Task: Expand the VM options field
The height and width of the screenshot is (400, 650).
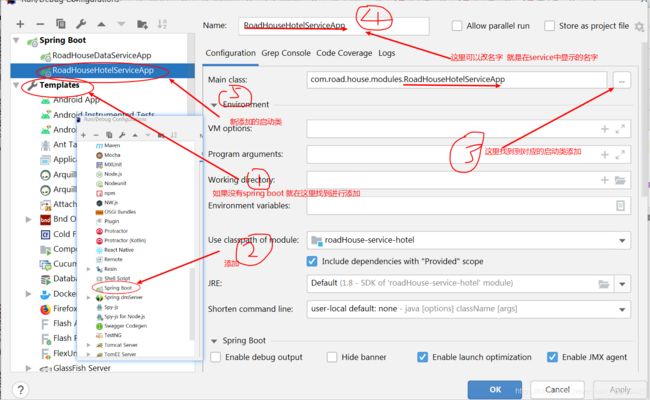Action: pyautogui.click(x=620, y=129)
